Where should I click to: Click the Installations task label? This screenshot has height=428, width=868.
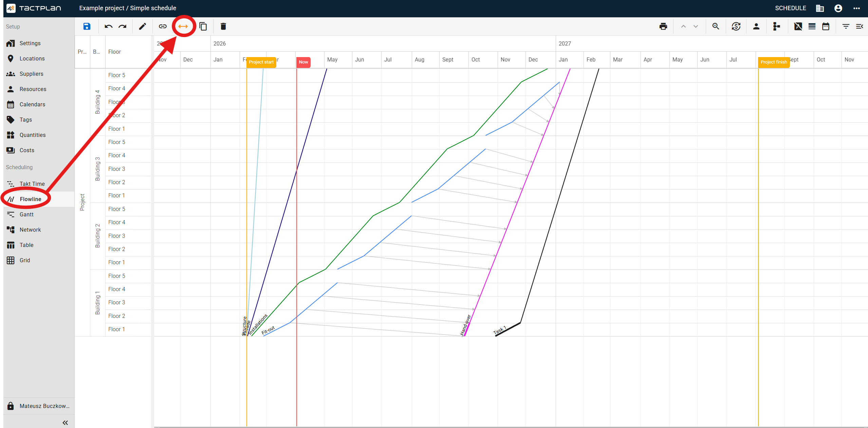click(x=258, y=324)
